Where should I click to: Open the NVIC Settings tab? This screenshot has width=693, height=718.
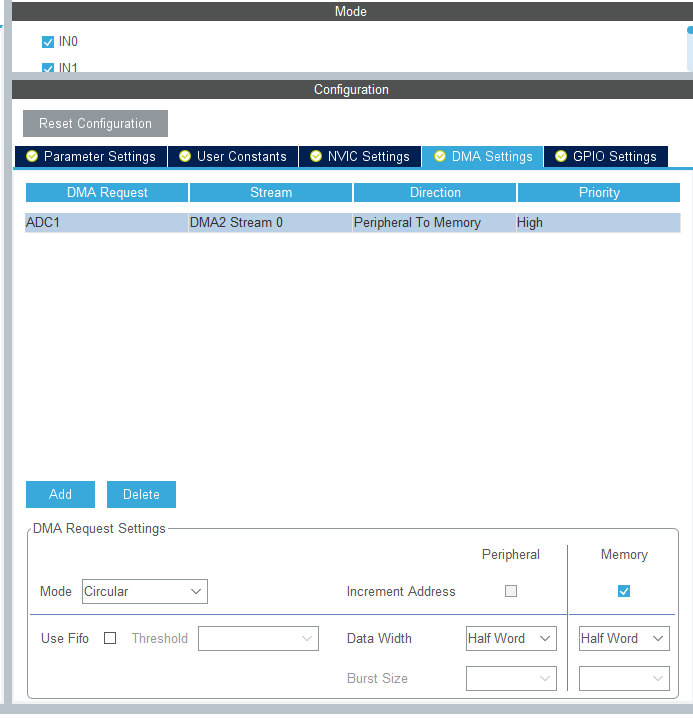360,157
